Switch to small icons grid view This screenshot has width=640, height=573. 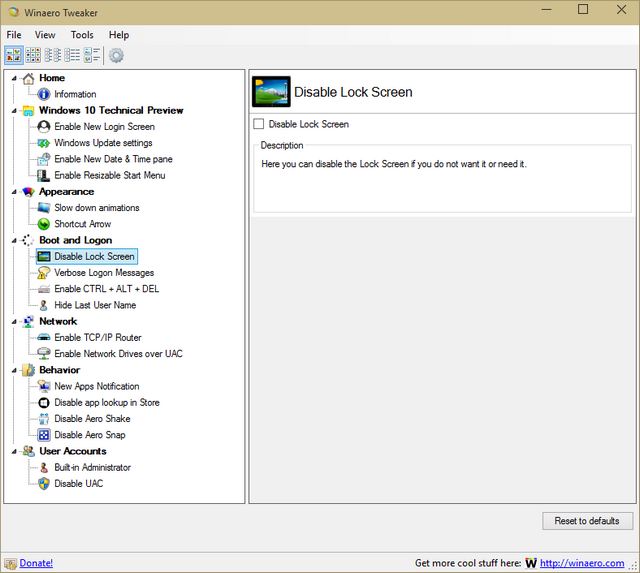(x=33, y=55)
